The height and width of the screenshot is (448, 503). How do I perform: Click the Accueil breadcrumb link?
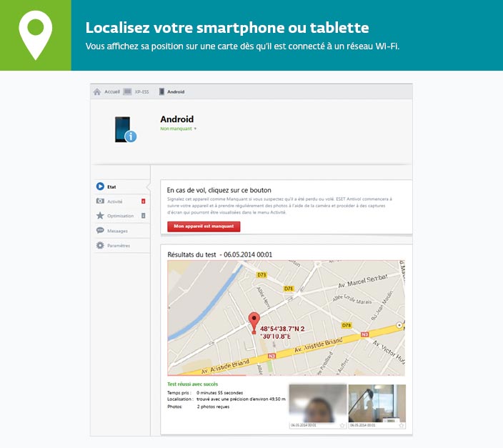[112, 91]
